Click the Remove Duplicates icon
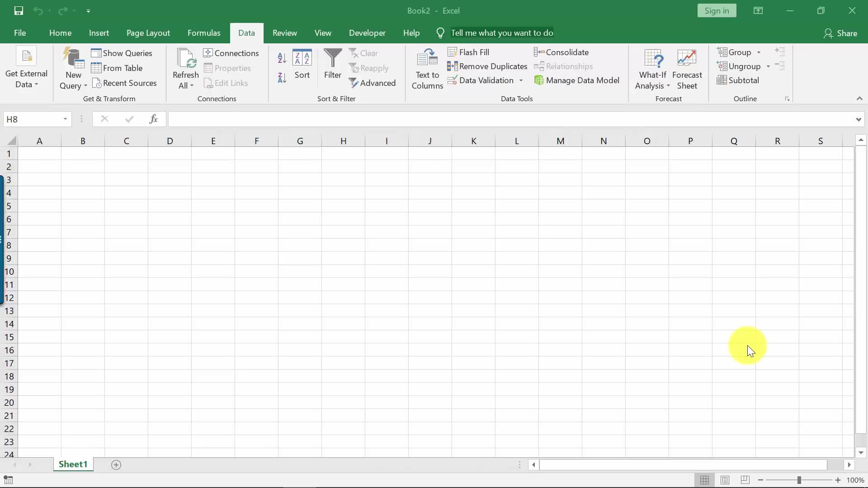Image resolution: width=868 pixels, height=488 pixels. click(453, 66)
